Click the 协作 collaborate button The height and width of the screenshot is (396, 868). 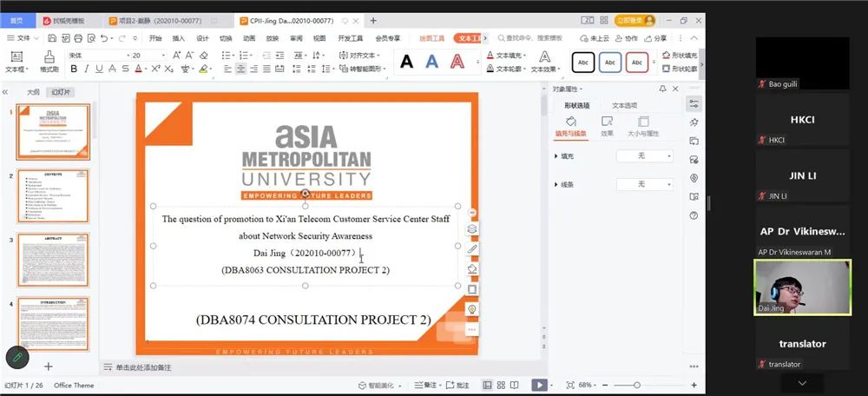tap(627, 38)
